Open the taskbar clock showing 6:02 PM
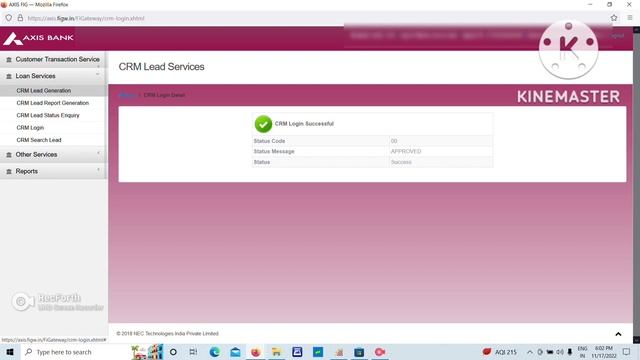This screenshot has height=360, width=640. (x=604, y=352)
